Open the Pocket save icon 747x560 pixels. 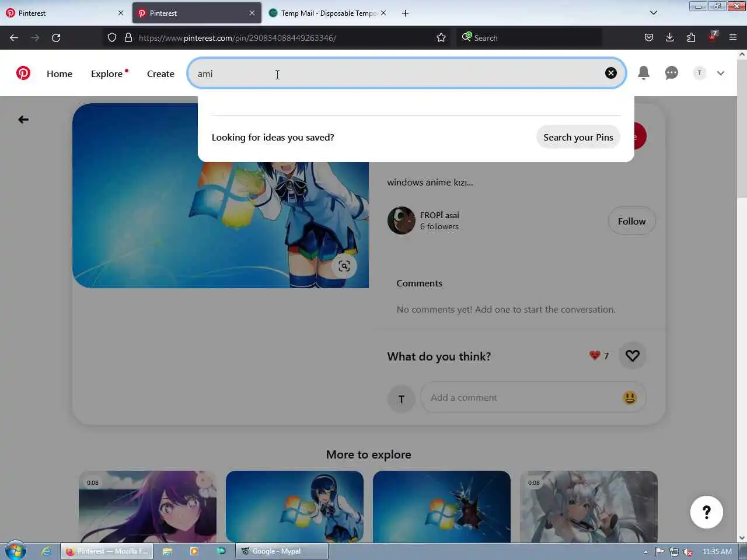649,37
